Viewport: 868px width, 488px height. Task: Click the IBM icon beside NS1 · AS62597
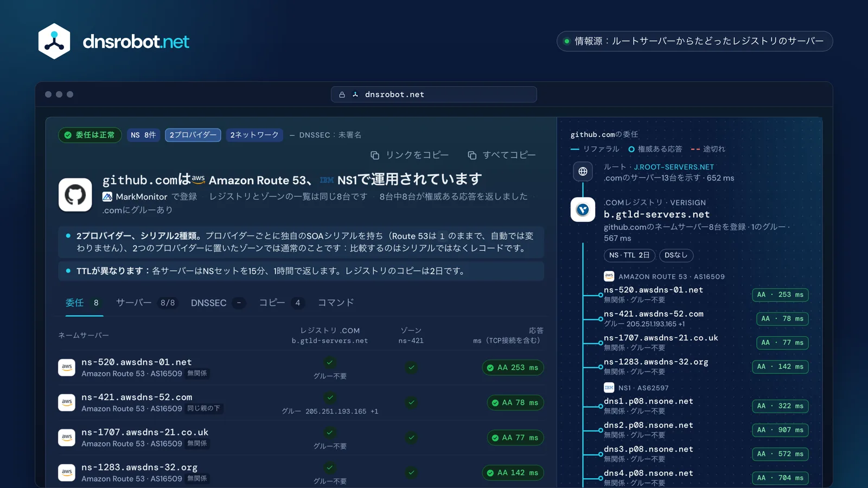[609, 388]
